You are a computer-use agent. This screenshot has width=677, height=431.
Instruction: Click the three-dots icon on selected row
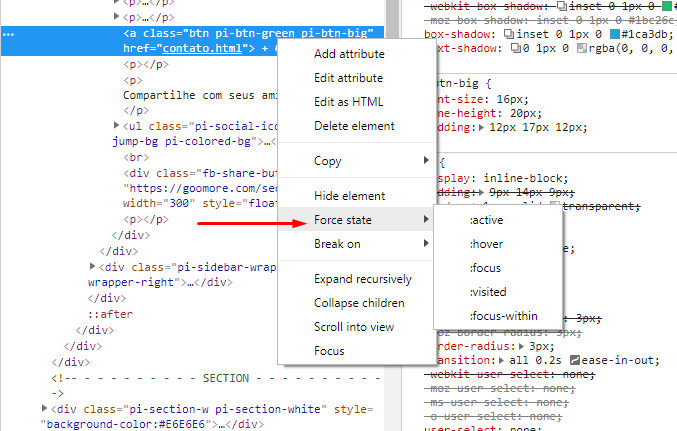point(8,34)
